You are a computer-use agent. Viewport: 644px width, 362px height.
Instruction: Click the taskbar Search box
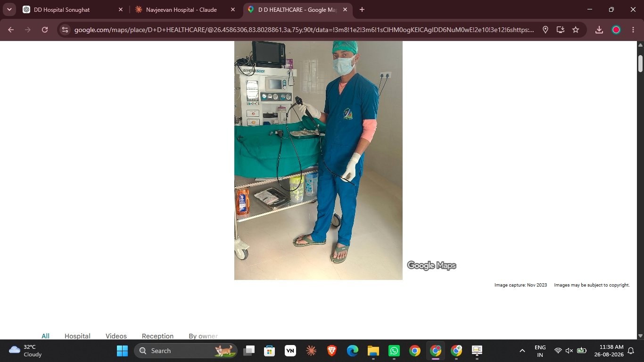(186, 351)
